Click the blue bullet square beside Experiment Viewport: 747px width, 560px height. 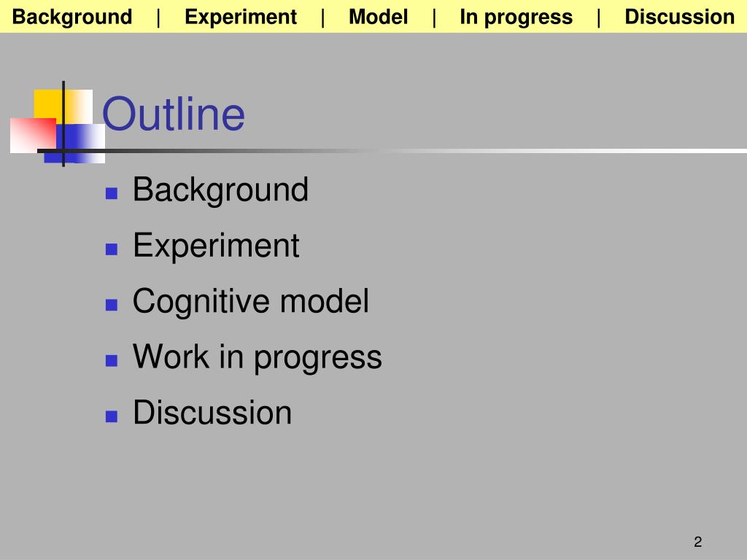(112, 249)
